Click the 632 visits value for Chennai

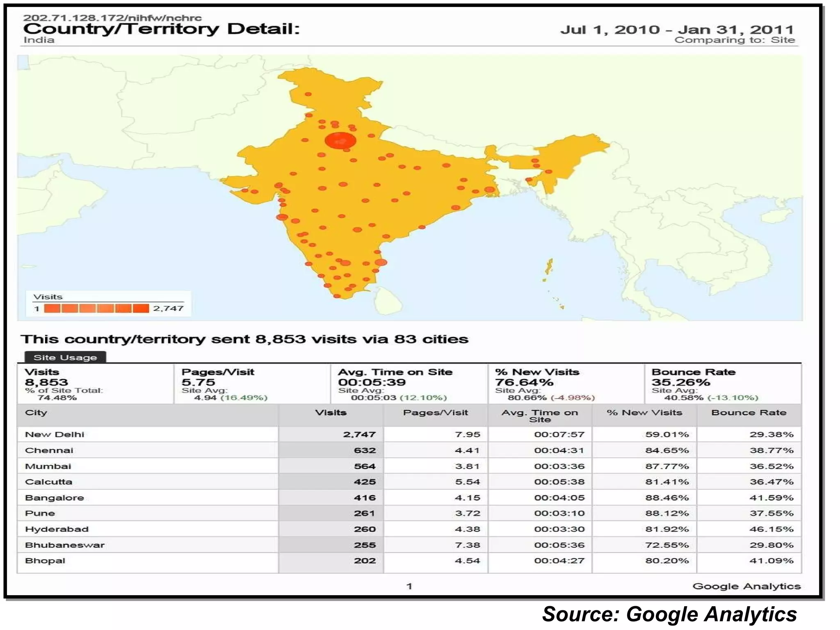coord(365,450)
